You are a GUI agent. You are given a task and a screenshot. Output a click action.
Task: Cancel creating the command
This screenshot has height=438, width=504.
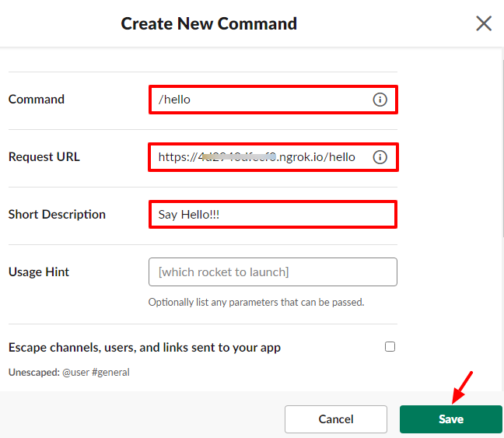click(x=336, y=419)
